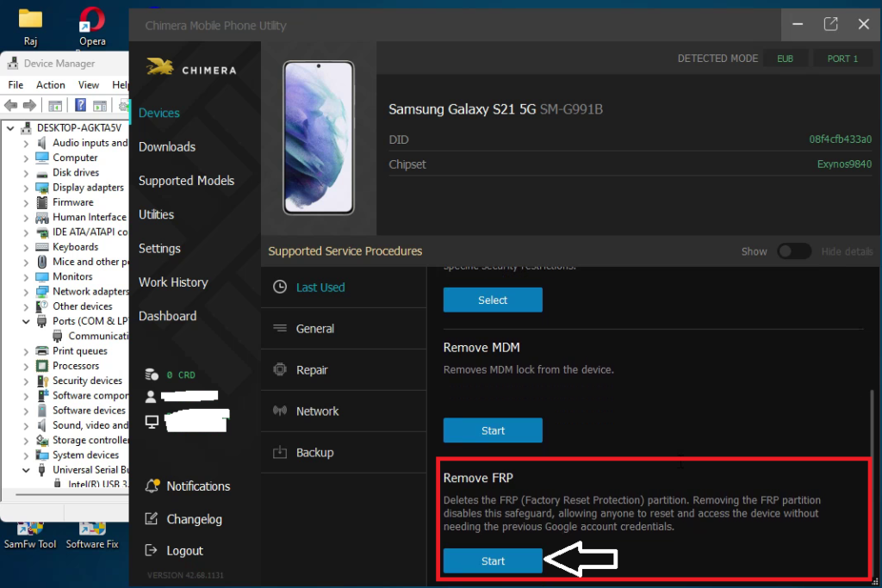Click the blue Select button
The width and height of the screenshot is (882, 588).
[x=493, y=300]
